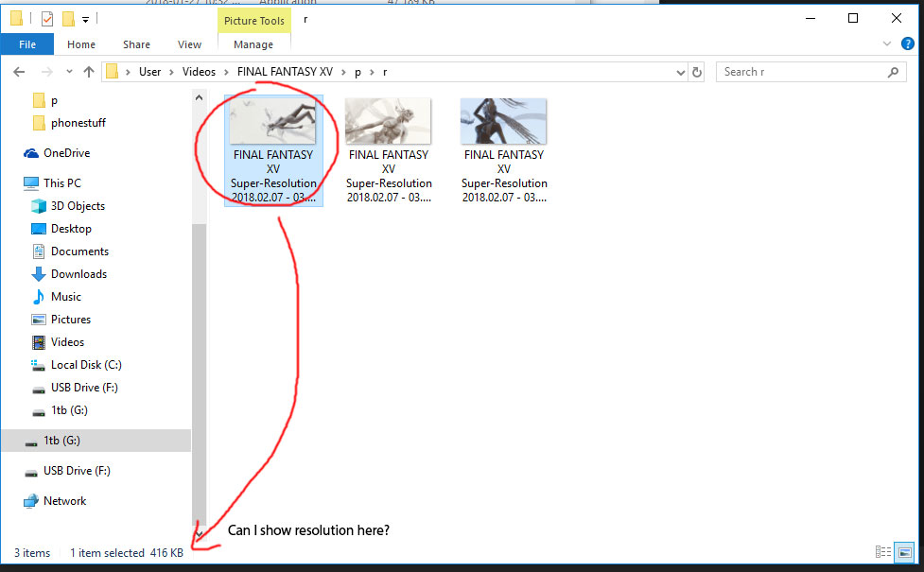Select User in the address breadcrumb
924x572 pixels.
click(149, 72)
